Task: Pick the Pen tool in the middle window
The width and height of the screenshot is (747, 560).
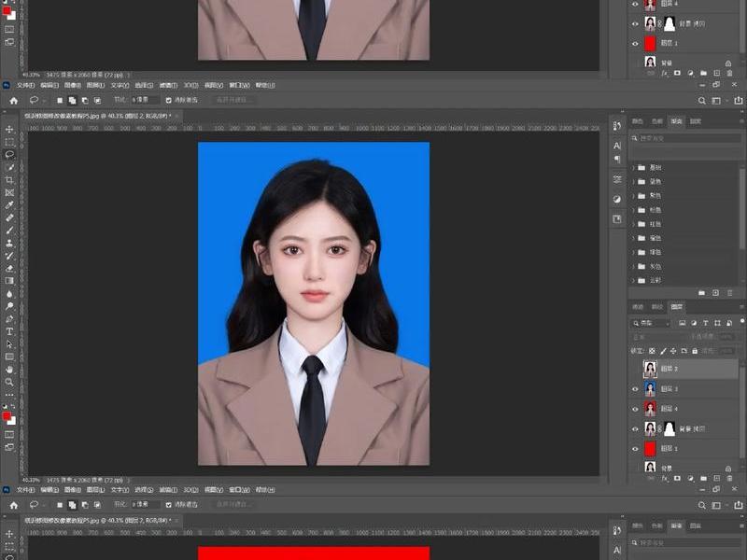Action: 9,318
